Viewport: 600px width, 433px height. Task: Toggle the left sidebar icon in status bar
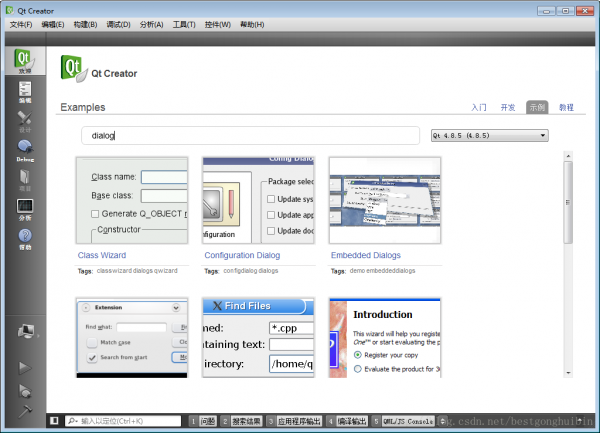point(54,421)
